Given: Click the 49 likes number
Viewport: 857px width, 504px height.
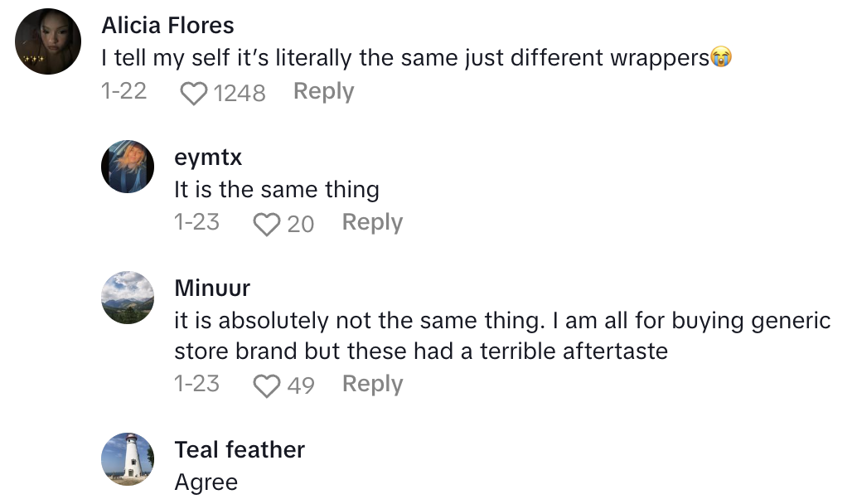Looking at the screenshot, I should click(301, 385).
